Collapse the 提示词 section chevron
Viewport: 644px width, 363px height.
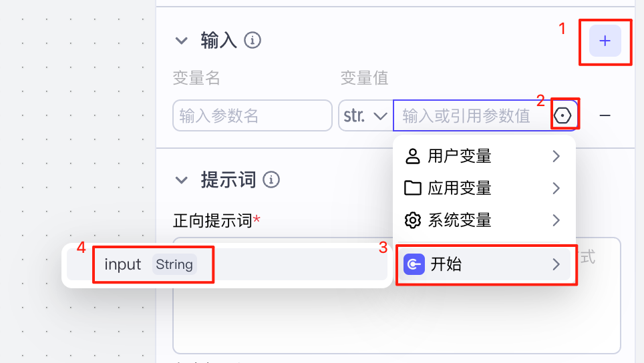click(182, 179)
